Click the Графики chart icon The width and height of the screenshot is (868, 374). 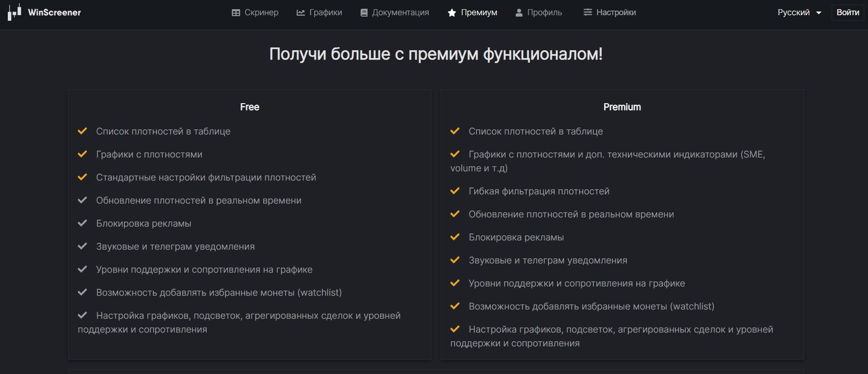[x=301, y=13]
